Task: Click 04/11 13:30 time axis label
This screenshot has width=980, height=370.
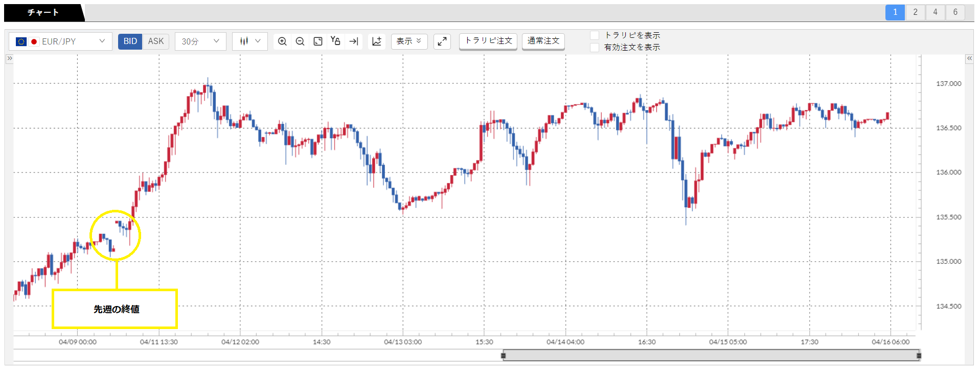Action: tap(159, 342)
